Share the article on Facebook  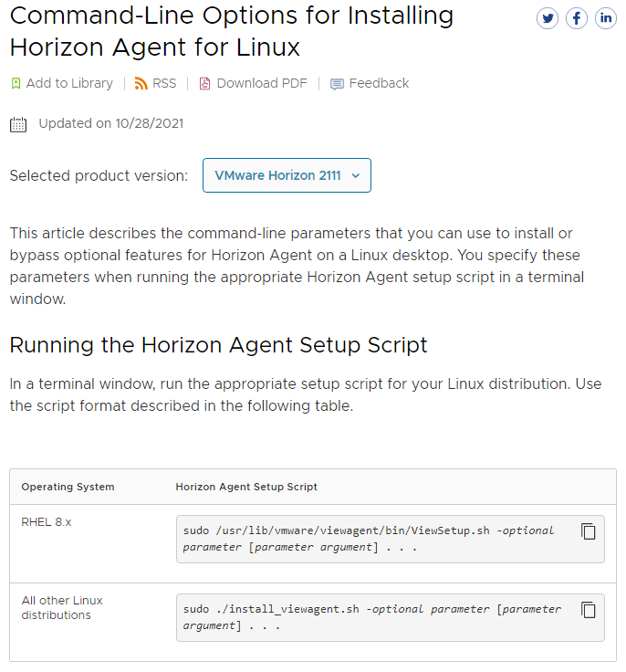click(577, 18)
